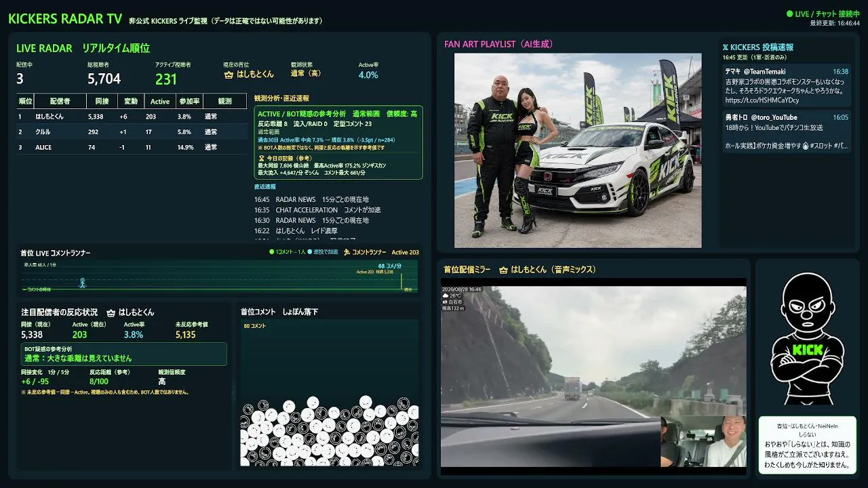Click the running figure on the comment track
This screenshot has width=868, height=488.
click(83, 283)
